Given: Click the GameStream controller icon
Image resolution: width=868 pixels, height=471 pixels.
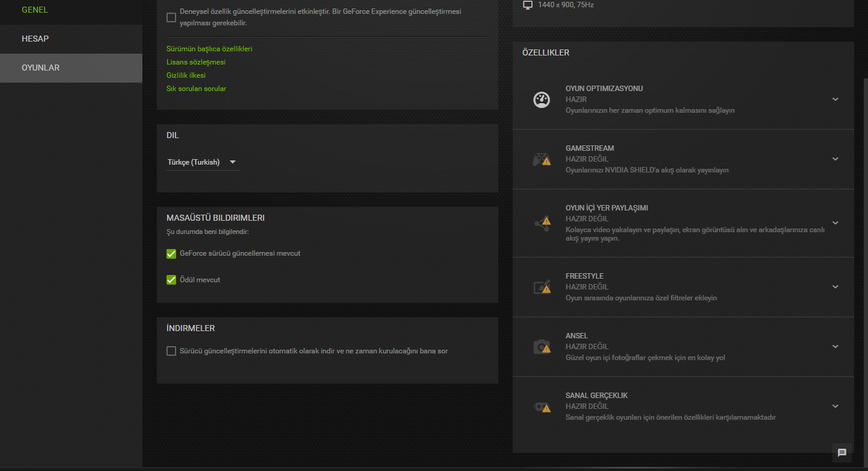Looking at the screenshot, I should 541,159.
